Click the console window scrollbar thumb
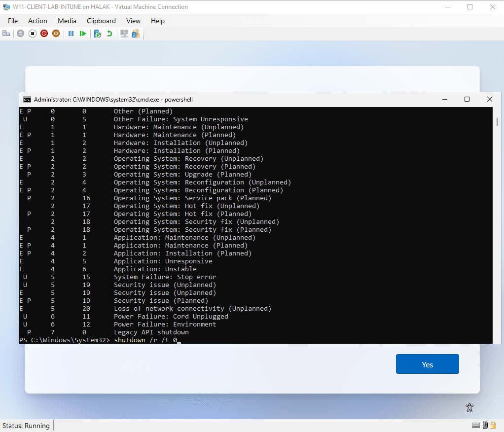This screenshot has width=504, height=432. tap(497, 121)
